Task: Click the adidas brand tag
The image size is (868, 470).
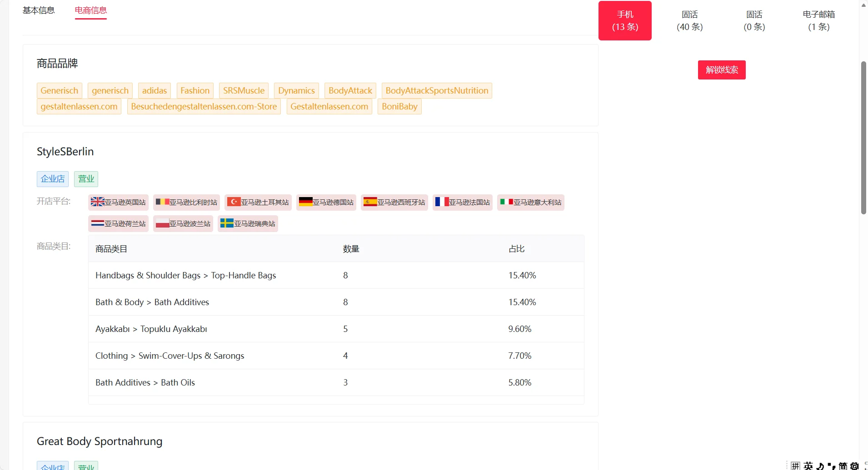Action: (155, 90)
